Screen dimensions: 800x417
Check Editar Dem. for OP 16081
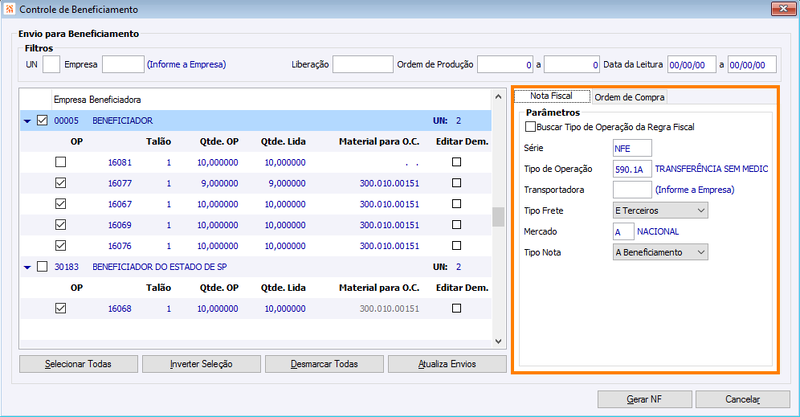pyautogui.click(x=457, y=162)
